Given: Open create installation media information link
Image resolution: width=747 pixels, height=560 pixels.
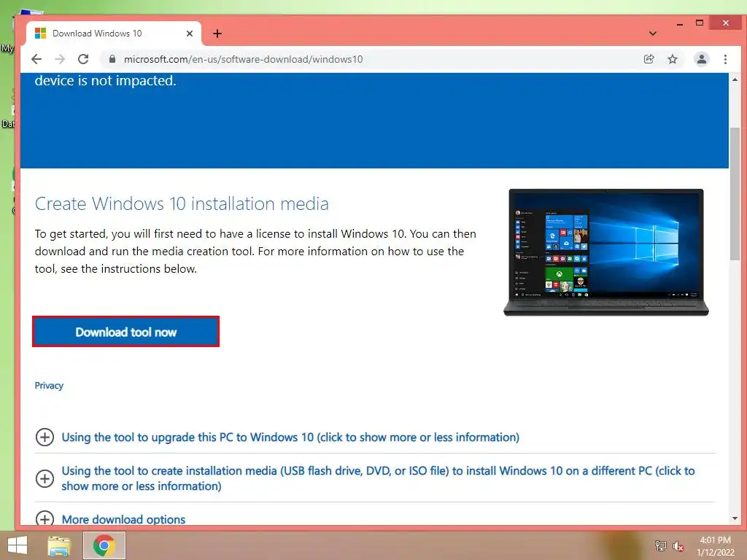Looking at the screenshot, I should (x=379, y=478).
